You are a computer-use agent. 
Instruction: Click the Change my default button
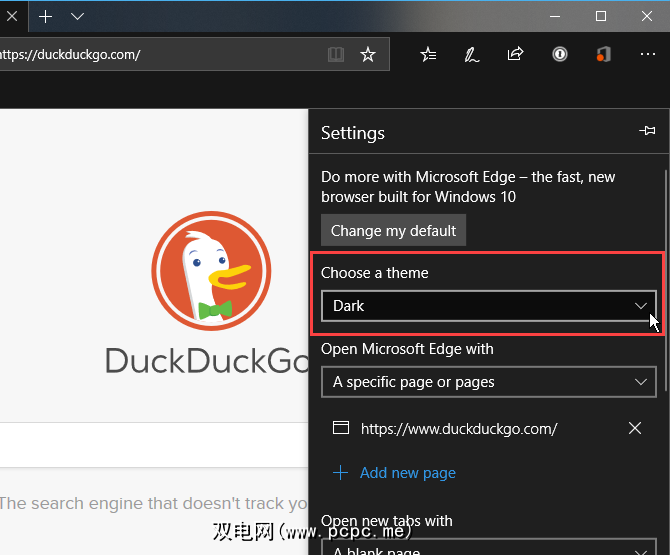click(x=393, y=230)
